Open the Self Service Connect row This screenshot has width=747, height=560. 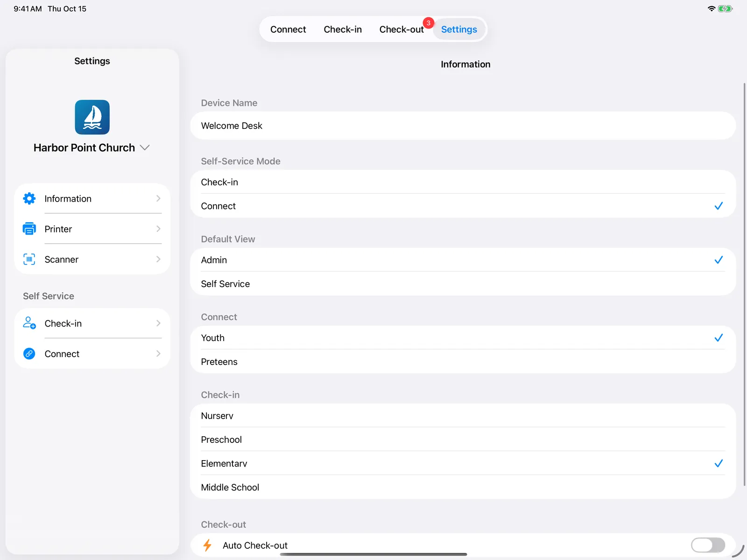coord(92,354)
